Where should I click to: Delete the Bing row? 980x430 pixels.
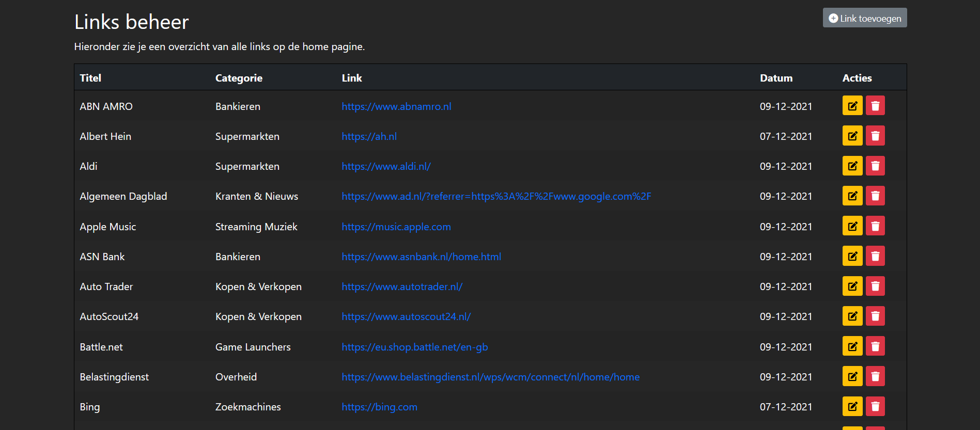[x=875, y=406]
